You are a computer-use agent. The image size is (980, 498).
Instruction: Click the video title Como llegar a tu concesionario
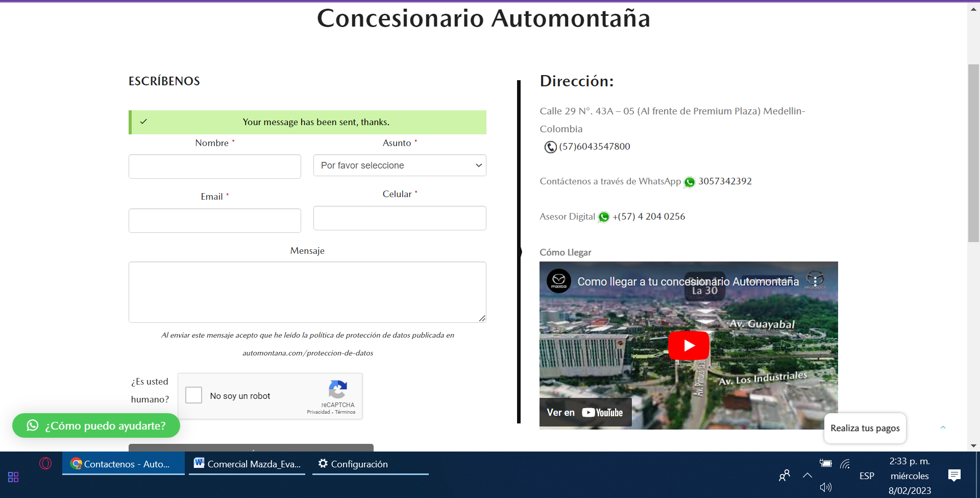[x=688, y=281]
